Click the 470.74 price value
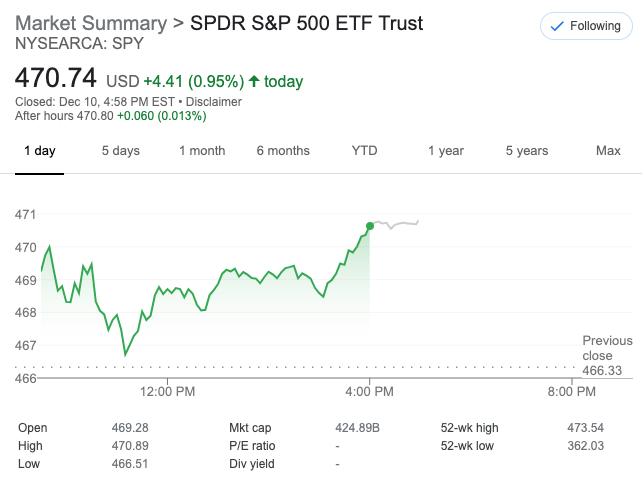642x483 pixels. click(58, 79)
